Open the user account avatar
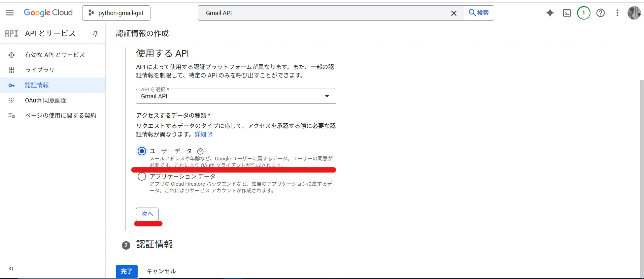Image resolution: width=644 pixels, height=279 pixels. point(634,13)
